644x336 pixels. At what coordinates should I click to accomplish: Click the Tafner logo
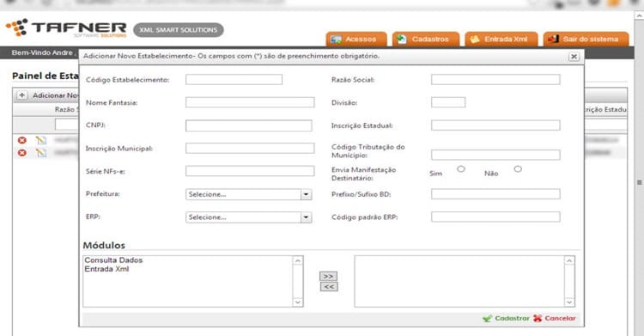(x=66, y=28)
